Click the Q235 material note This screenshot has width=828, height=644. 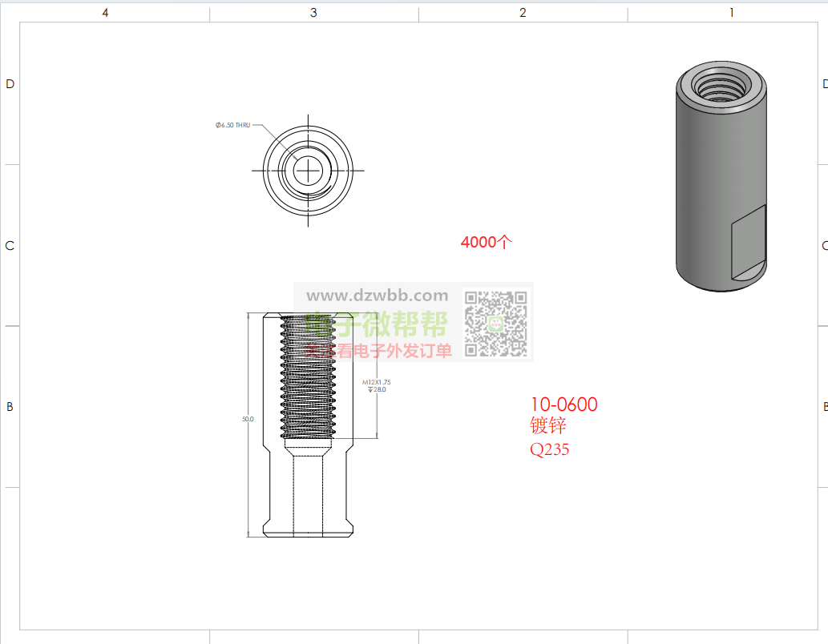(550, 449)
